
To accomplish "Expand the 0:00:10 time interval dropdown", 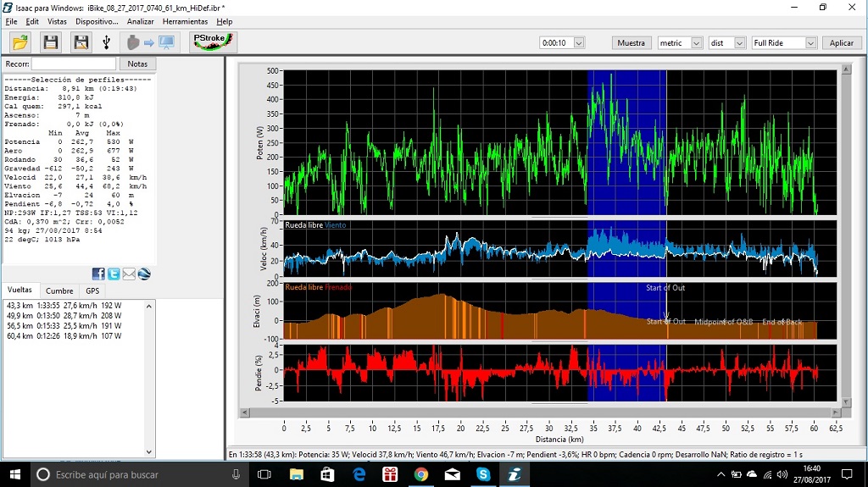I will tap(579, 42).
